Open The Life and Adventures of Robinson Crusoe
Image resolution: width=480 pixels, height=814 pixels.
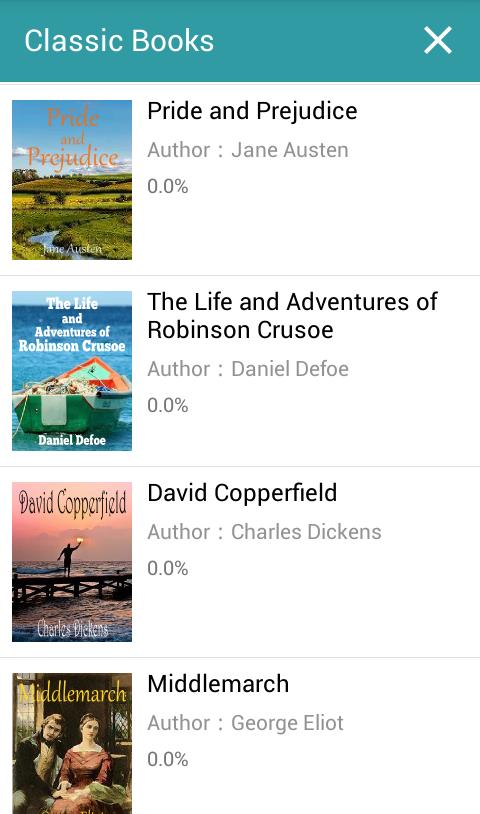click(292, 316)
